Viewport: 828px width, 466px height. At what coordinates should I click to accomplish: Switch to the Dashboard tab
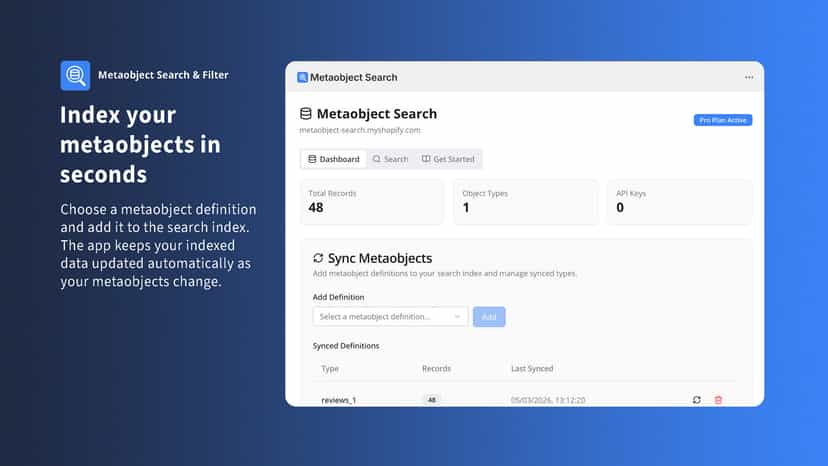334,159
